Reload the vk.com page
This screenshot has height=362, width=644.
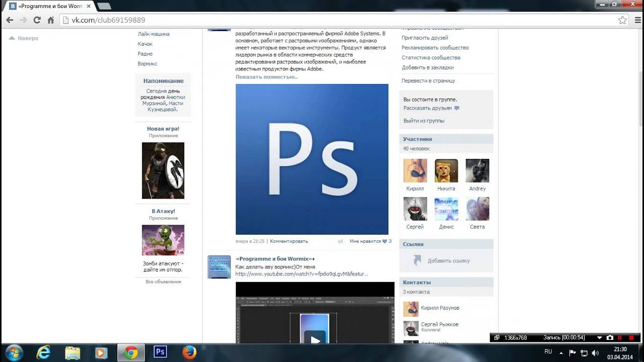37,20
